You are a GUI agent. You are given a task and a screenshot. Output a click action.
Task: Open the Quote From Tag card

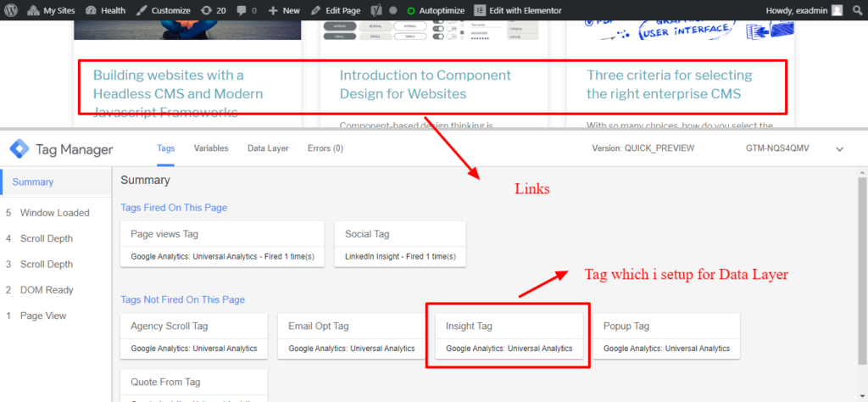tap(194, 386)
